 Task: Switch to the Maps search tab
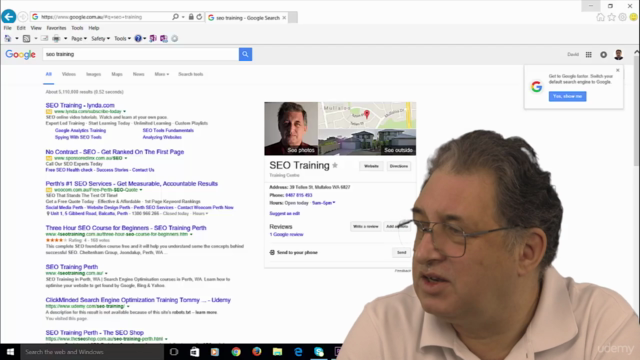[117, 74]
